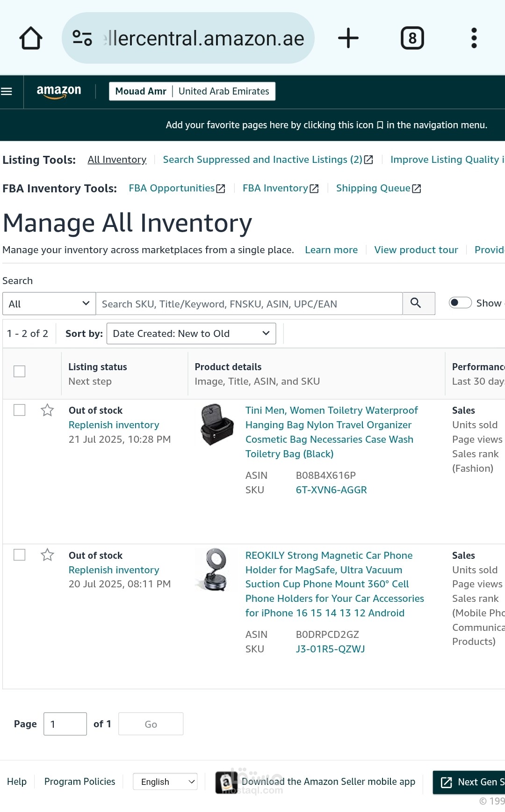Click the Amazon Seller app icon in footer
This screenshot has width=505, height=812.
(x=226, y=783)
